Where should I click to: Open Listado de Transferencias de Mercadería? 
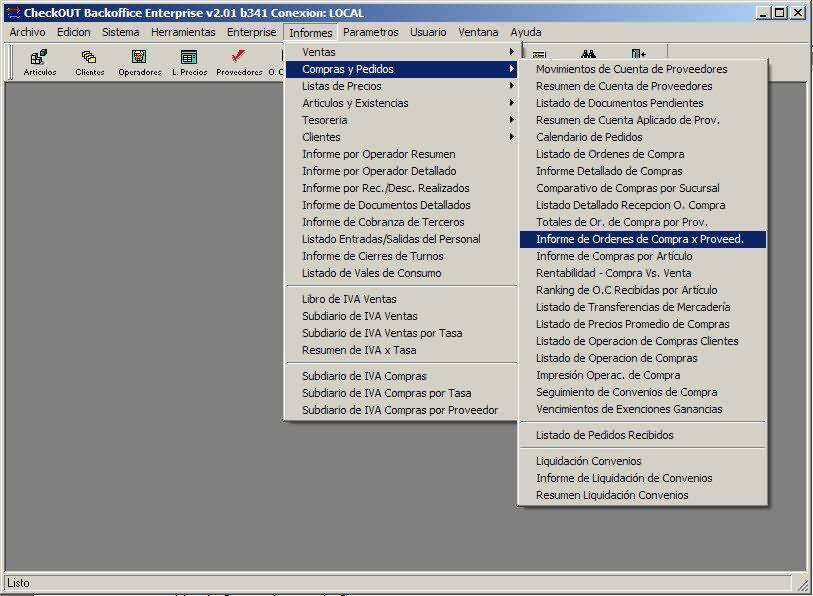click(643, 307)
